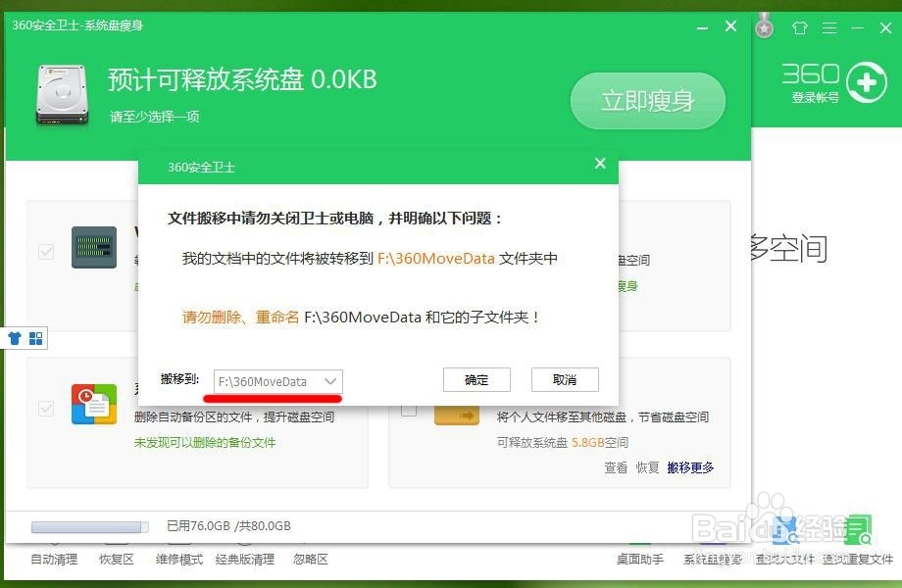Toggle checkbox for moving personal files
The height and width of the screenshot is (588, 902).
coord(409,411)
